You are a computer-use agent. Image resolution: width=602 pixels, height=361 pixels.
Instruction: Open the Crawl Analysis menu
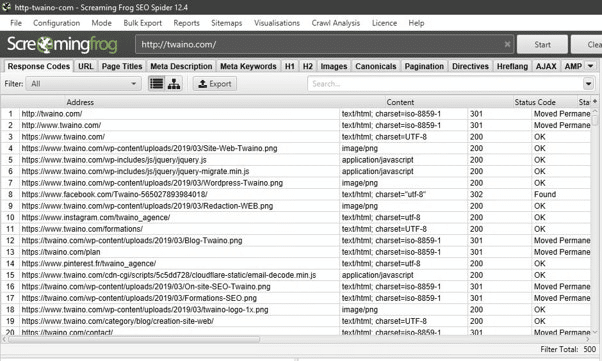pos(336,23)
